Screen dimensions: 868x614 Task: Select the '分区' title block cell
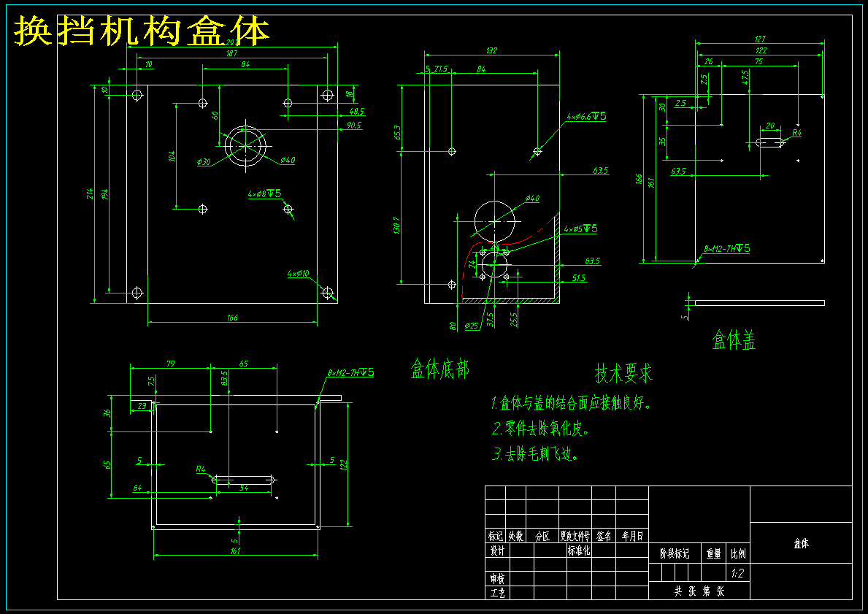(x=542, y=536)
